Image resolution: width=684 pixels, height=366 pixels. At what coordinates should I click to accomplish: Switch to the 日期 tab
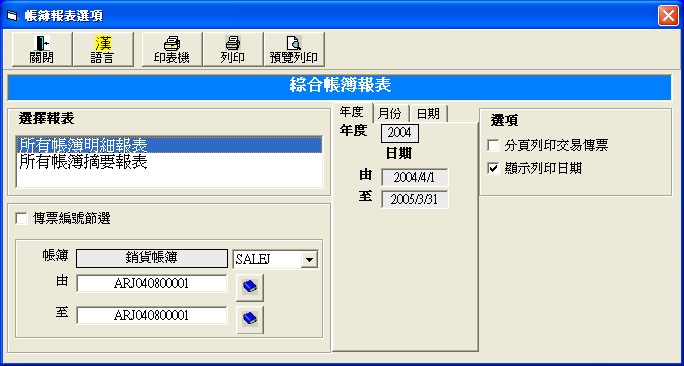tap(428, 114)
